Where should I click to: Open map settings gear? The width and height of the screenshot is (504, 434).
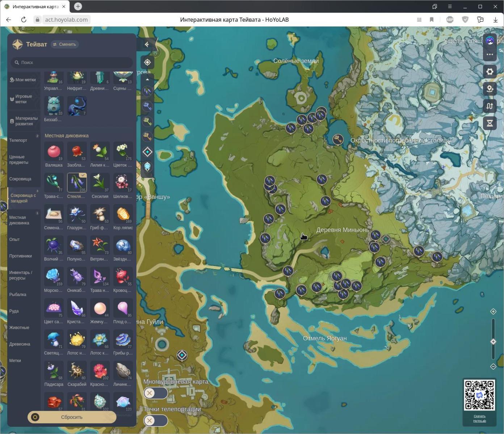point(490,72)
